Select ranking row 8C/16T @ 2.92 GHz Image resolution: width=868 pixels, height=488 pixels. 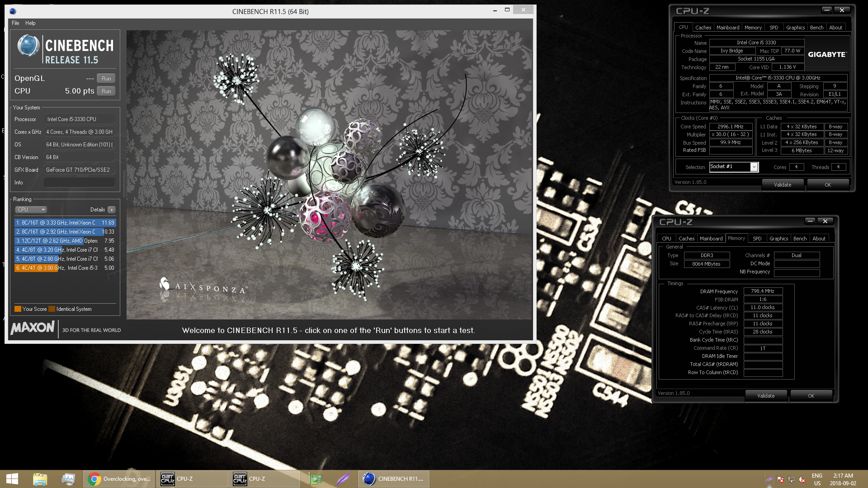[x=65, y=232]
